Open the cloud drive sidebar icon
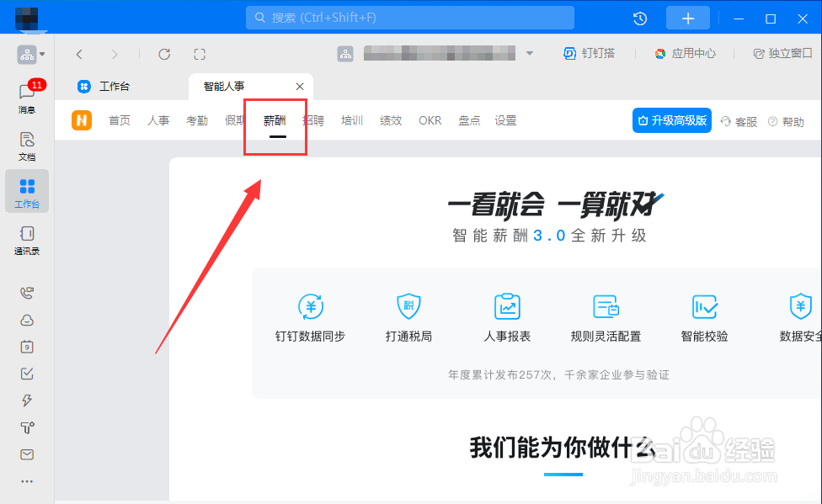This screenshot has height=504, width=822. (27, 320)
